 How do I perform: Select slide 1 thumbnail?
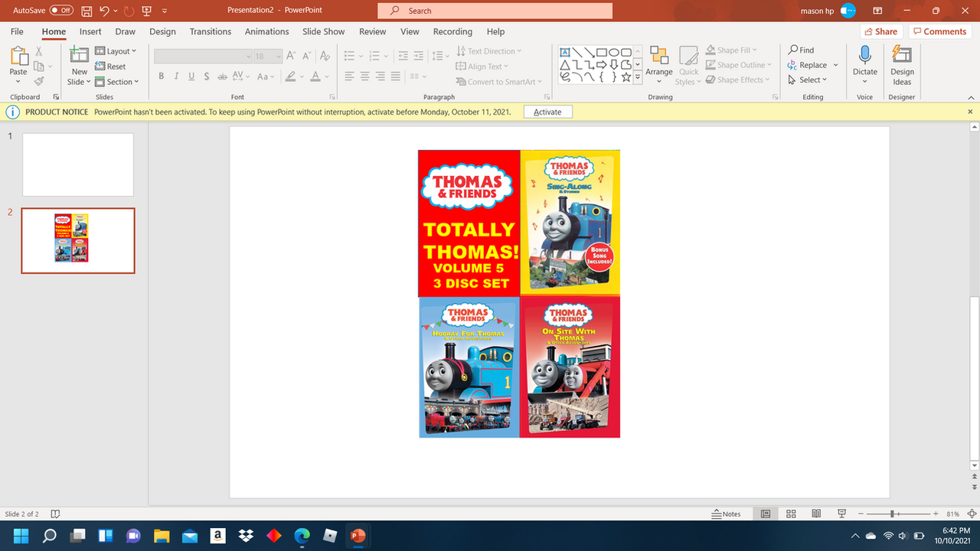point(78,165)
